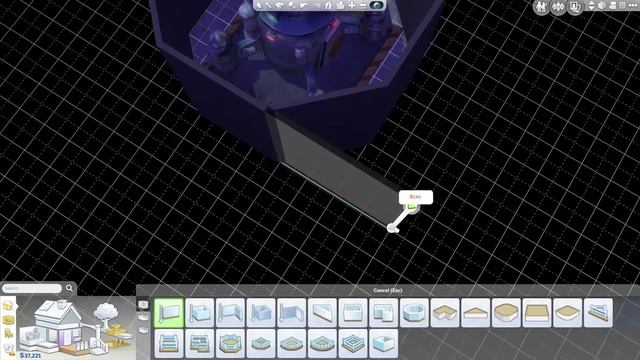Choose the half-wall room tool thumbnail
The width and height of the screenshot is (640, 360).
click(261, 313)
